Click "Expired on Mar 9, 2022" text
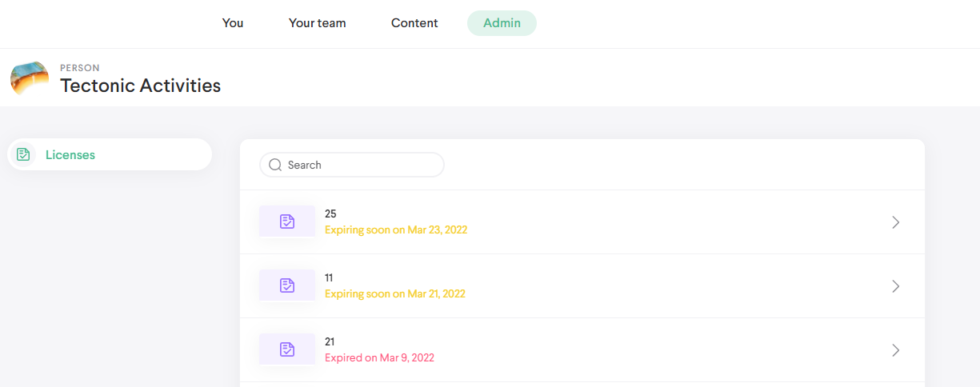The height and width of the screenshot is (387, 980). [x=379, y=358]
